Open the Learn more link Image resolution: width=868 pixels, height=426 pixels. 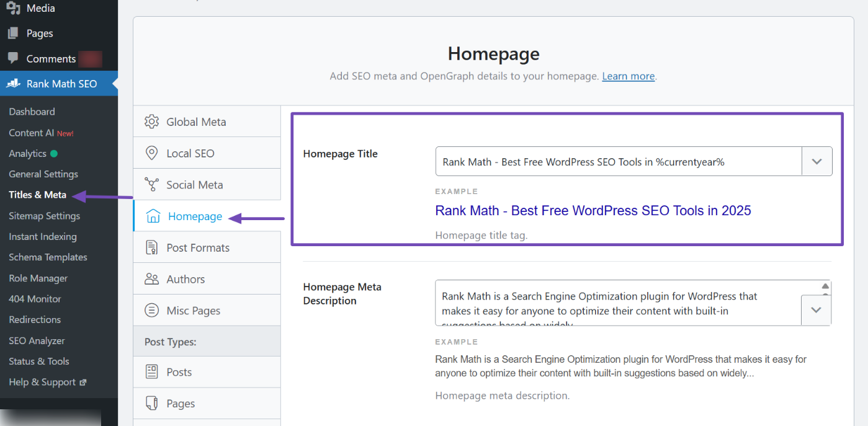[628, 76]
